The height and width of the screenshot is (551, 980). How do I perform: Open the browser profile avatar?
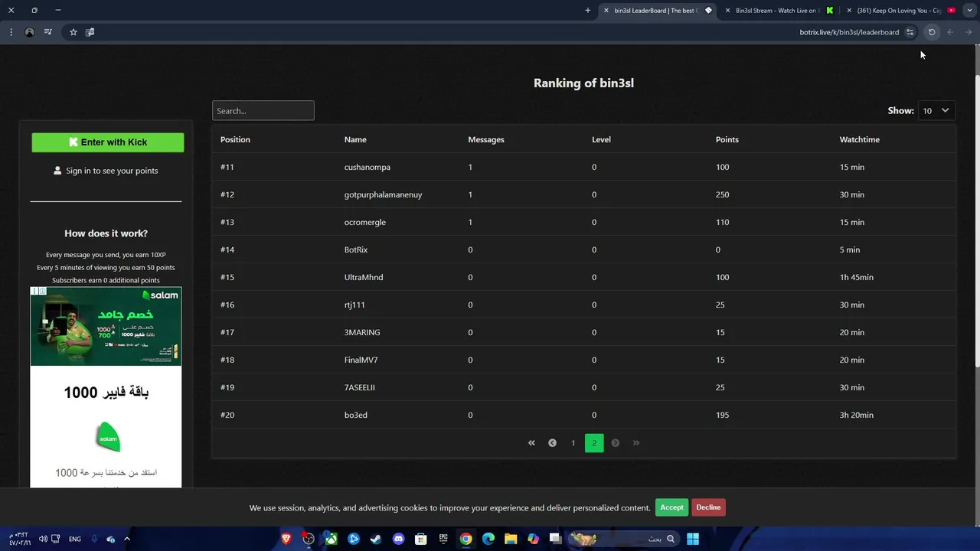[30, 32]
